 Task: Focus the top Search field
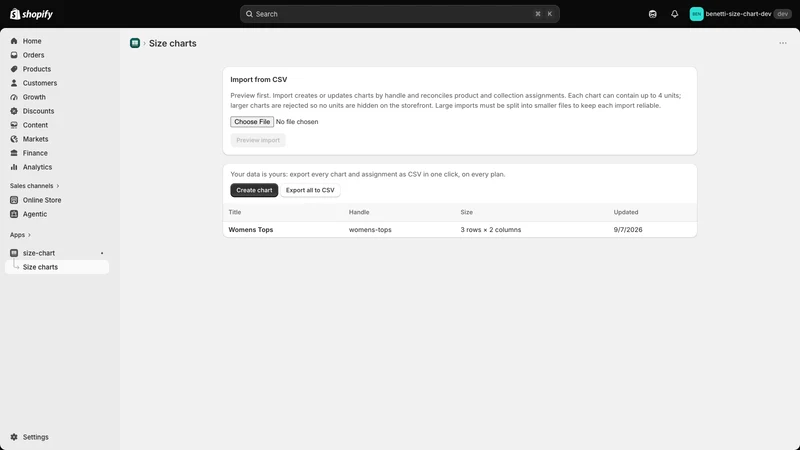tap(399, 14)
